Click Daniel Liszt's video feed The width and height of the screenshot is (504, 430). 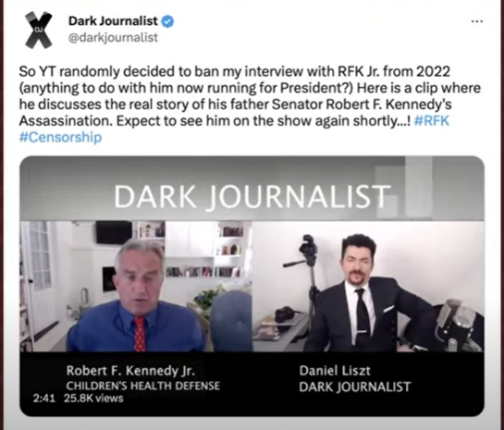(x=368, y=286)
